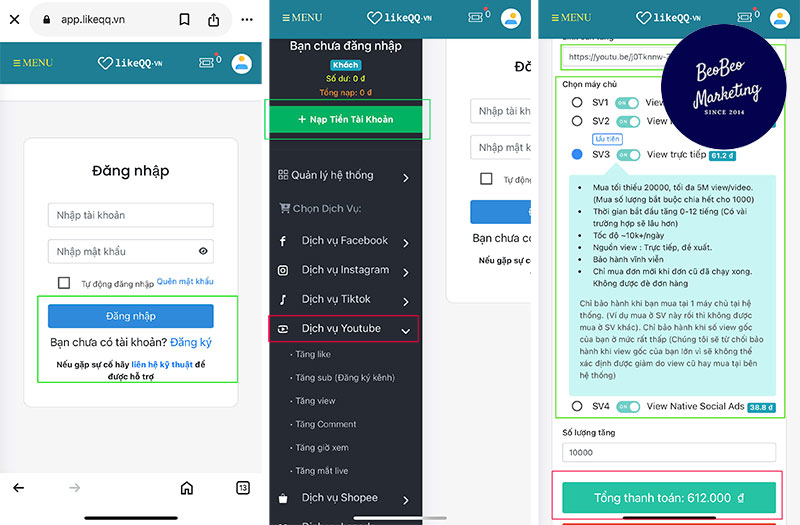Tap likeQQ logo in right screen header

point(668,18)
